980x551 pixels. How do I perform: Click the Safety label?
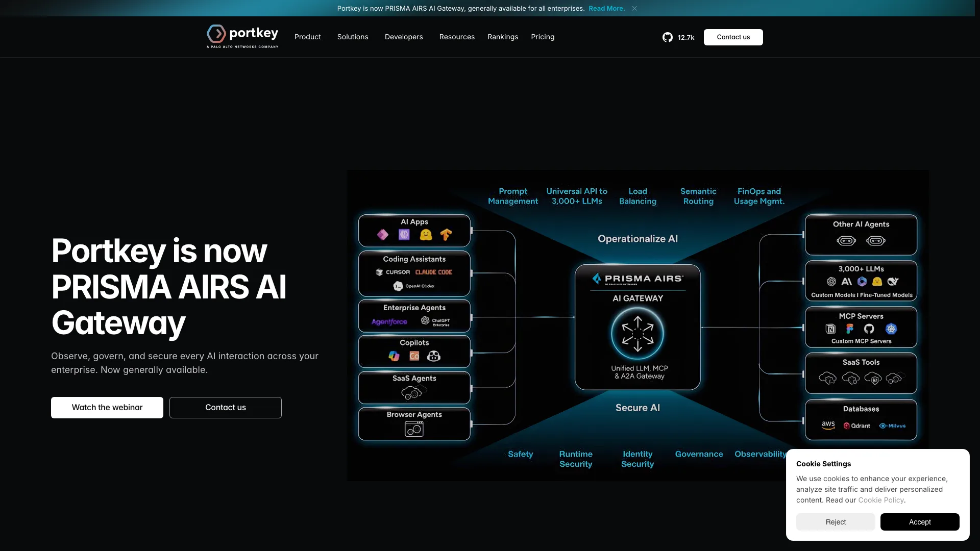tap(521, 454)
